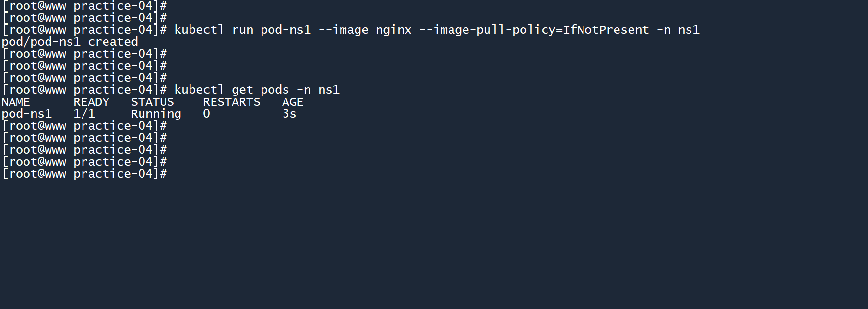Image resolution: width=868 pixels, height=309 pixels.
Task: Click the nginx image name
Action: [x=393, y=30]
